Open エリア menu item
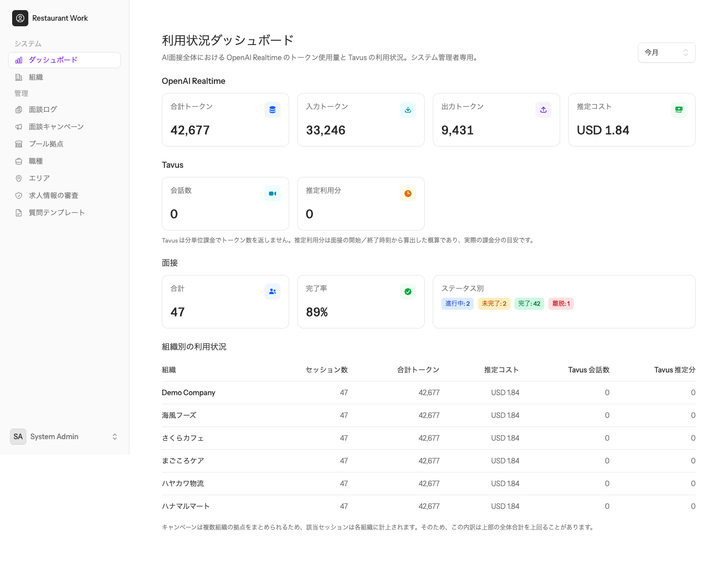Viewport: 728px width, 564px height. pyautogui.click(x=64, y=178)
